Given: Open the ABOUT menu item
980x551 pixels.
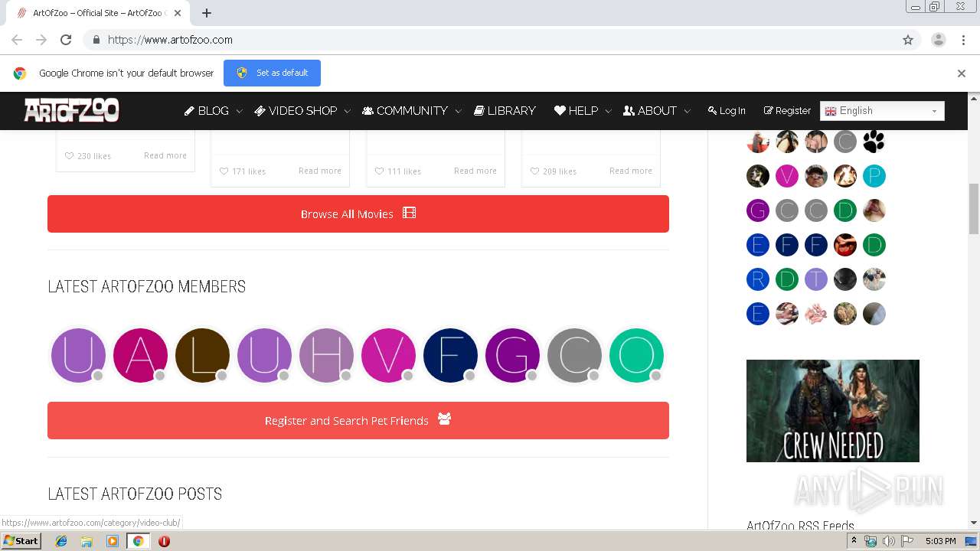Looking at the screenshot, I should point(650,111).
